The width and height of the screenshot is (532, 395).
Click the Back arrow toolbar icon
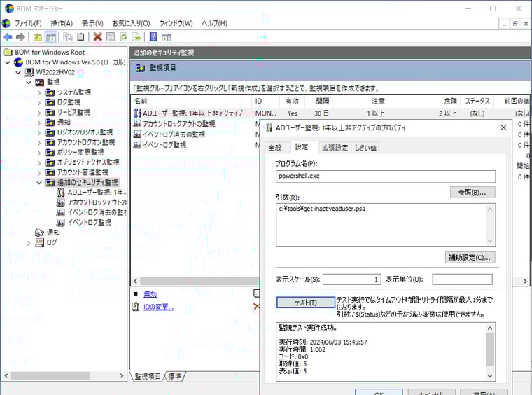pyautogui.click(x=8, y=37)
